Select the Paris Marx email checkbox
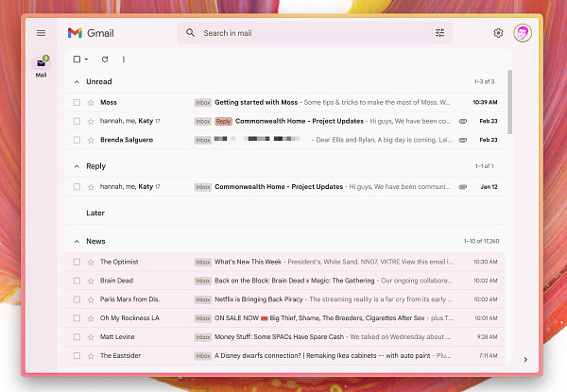567x392 pixels. point(77,299)
